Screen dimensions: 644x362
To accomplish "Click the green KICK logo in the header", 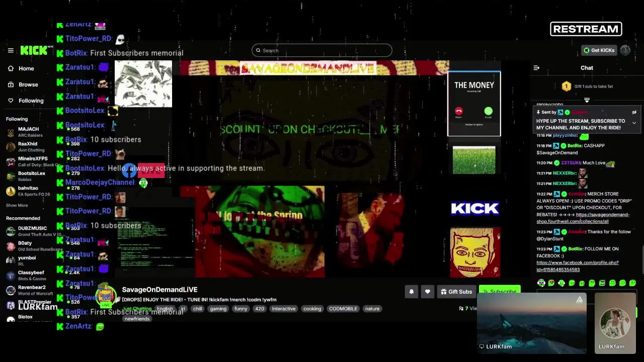I will click(x=34, y=50).
